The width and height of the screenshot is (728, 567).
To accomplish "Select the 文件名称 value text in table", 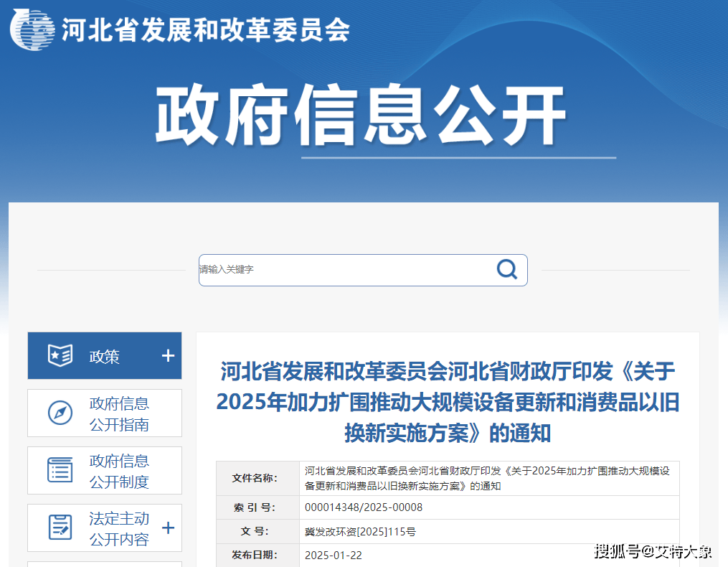I will (x=487, y=478).
